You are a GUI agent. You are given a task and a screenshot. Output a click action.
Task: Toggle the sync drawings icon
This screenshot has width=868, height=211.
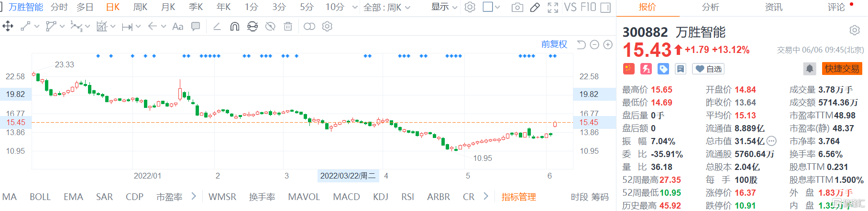pyautogui.click(x=253, y=26)
